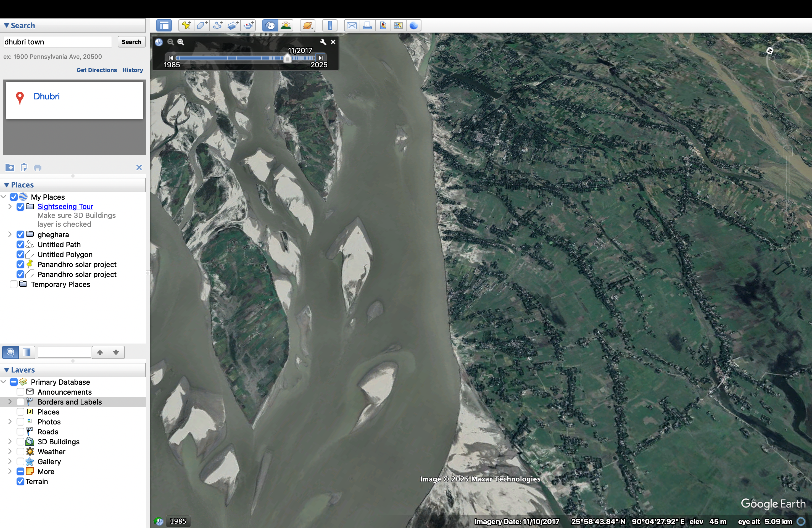The height and width of the screenshot is (528, 812).
Task: Toggle sunlight on the landscape
Action: pyautogui.click(x=286, y=25)
